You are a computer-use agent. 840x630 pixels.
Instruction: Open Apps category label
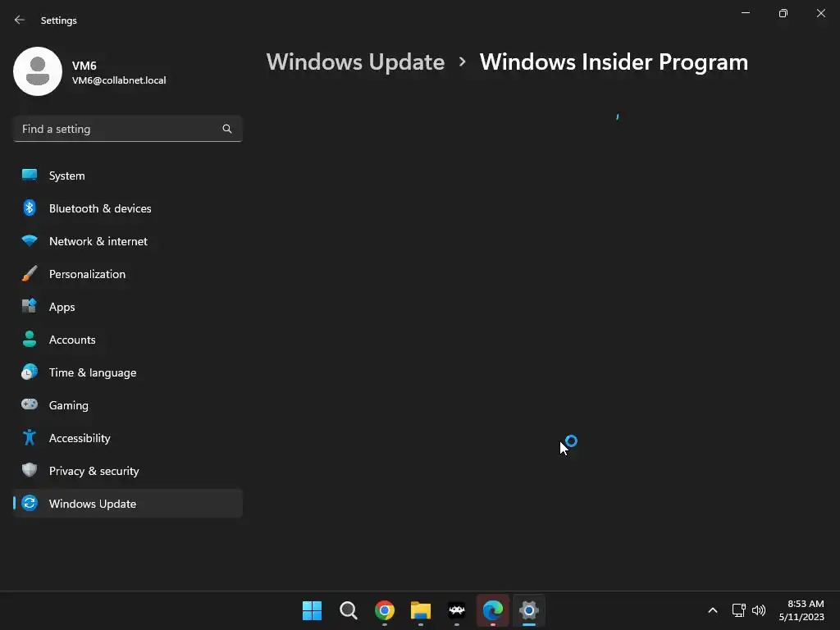(x=62, y=307)
